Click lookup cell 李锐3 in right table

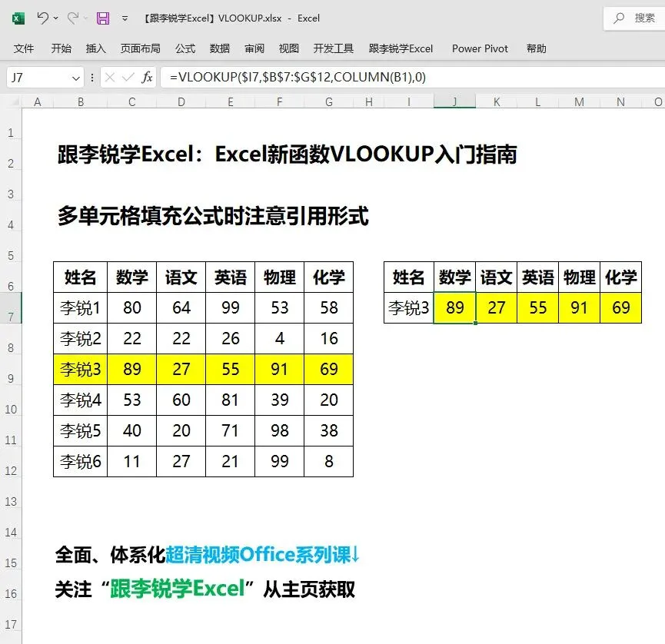(409, 308)
